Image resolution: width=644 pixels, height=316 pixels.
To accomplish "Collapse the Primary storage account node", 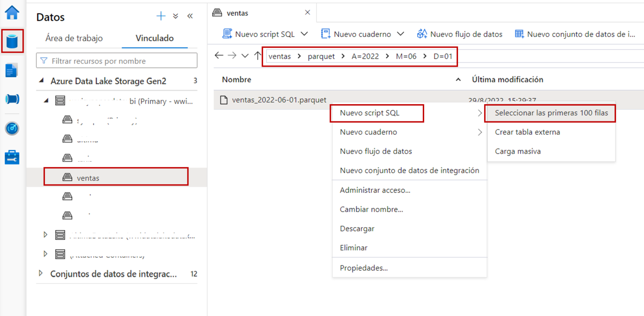I will 46,101.
